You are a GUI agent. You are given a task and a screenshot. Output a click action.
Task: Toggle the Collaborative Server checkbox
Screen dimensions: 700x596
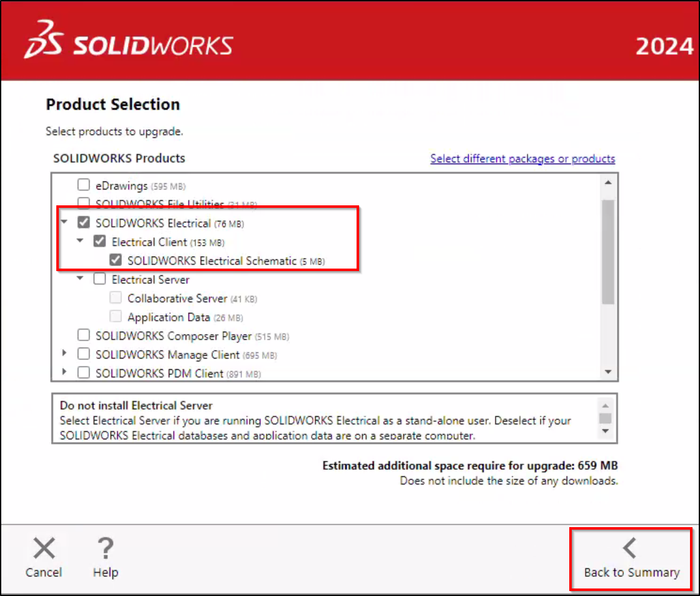(x=116, y=297)
